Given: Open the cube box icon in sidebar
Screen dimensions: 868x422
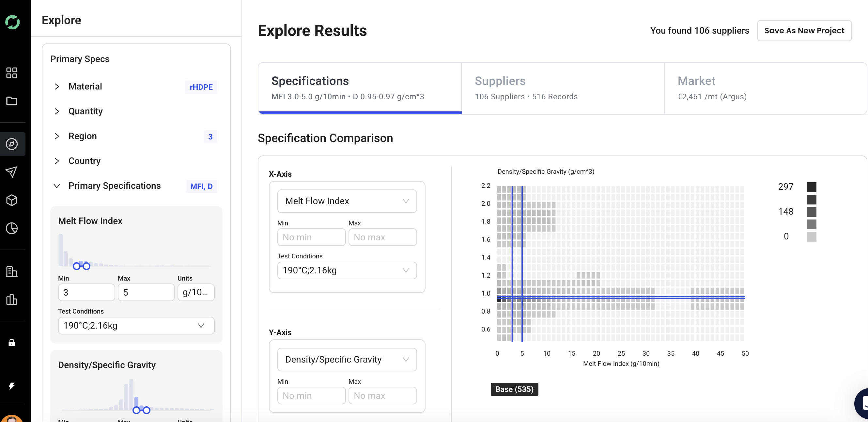Looking at the screenshot, I should click(12, 200).
